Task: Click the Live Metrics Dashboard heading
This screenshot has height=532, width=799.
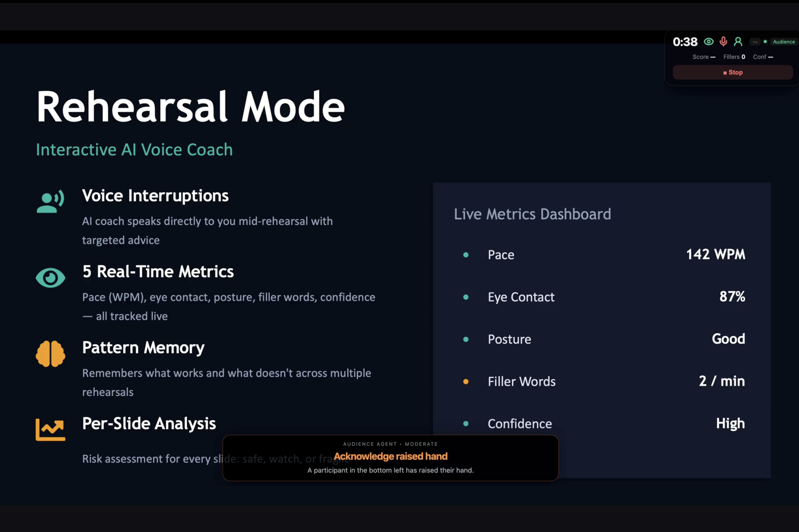Action: point(532,214)
